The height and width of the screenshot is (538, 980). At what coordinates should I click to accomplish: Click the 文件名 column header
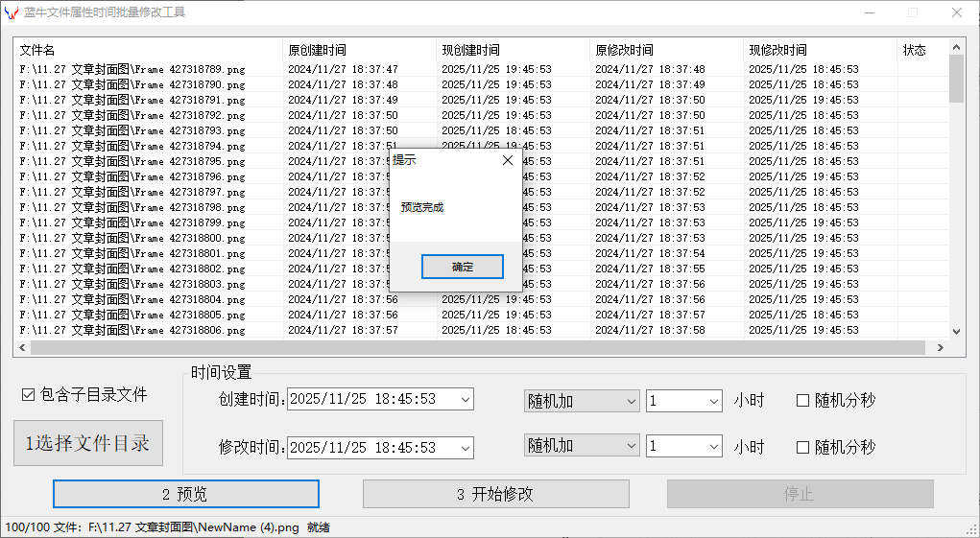point(149,50)
